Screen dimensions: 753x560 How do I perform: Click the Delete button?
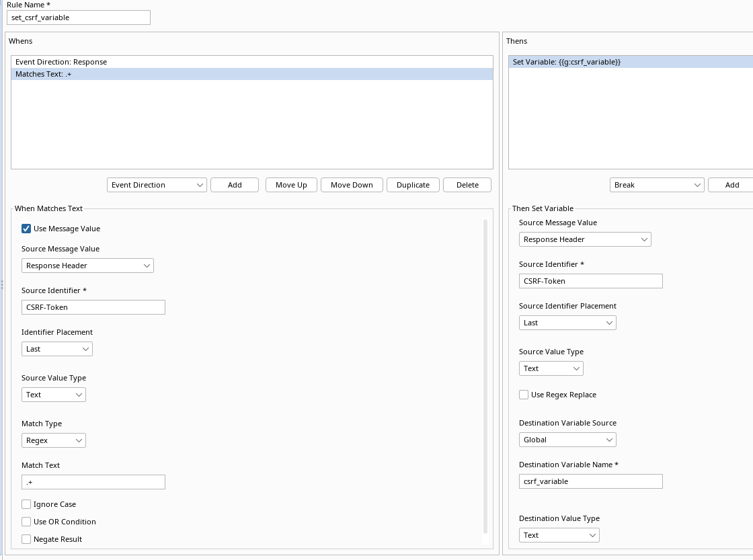pyautogui.click(x=467, y=184)
